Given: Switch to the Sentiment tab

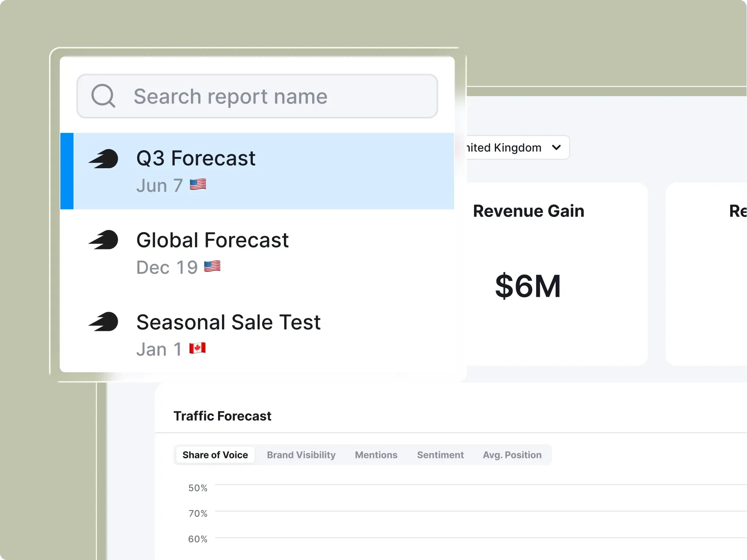Looking at the screenshot, I should pos(440,455).
